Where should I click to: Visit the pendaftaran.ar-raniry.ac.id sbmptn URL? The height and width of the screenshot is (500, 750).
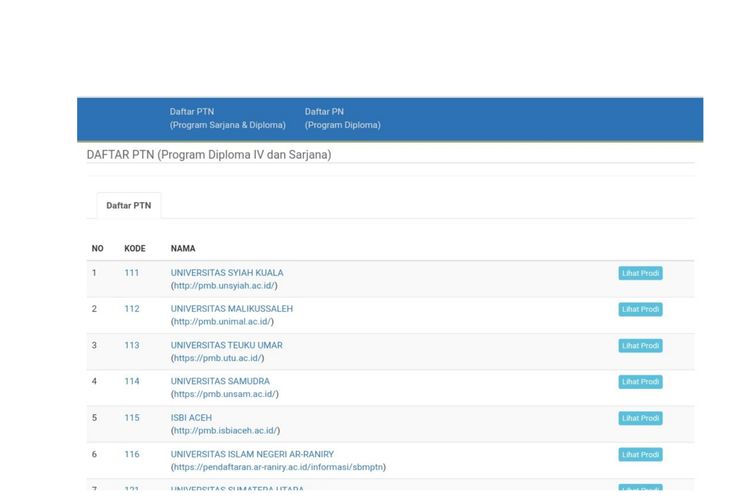coord(278,467)
